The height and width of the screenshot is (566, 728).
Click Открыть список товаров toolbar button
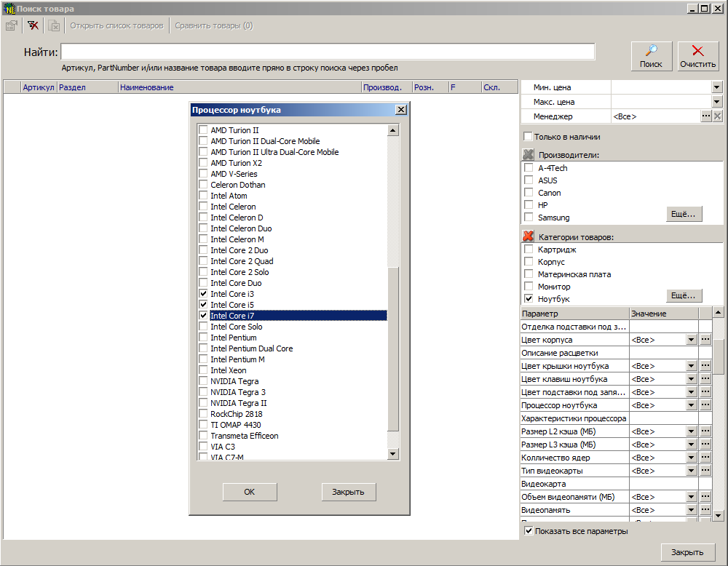pos(117,25)
